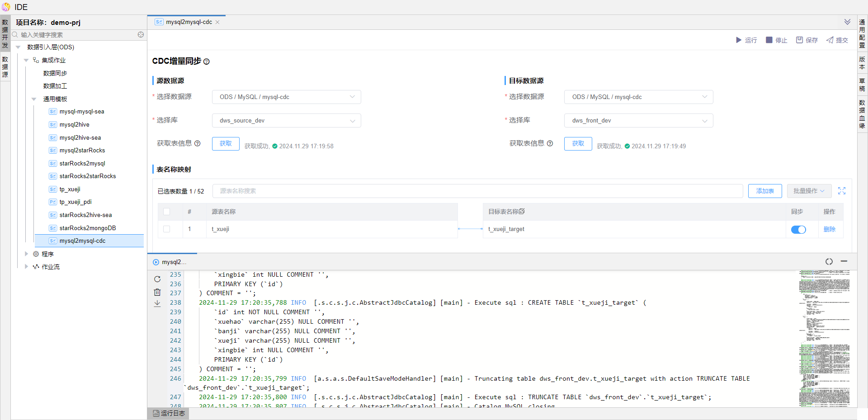Click the download log icon
The width and height of the screenshot is (868, 420).
pyautogui.click(x=157, y=304)
